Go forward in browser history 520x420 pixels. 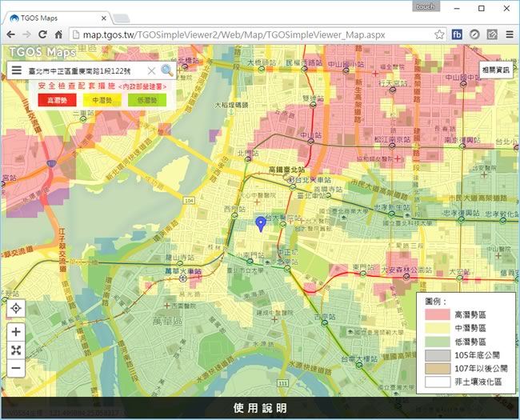click(26, 34)
